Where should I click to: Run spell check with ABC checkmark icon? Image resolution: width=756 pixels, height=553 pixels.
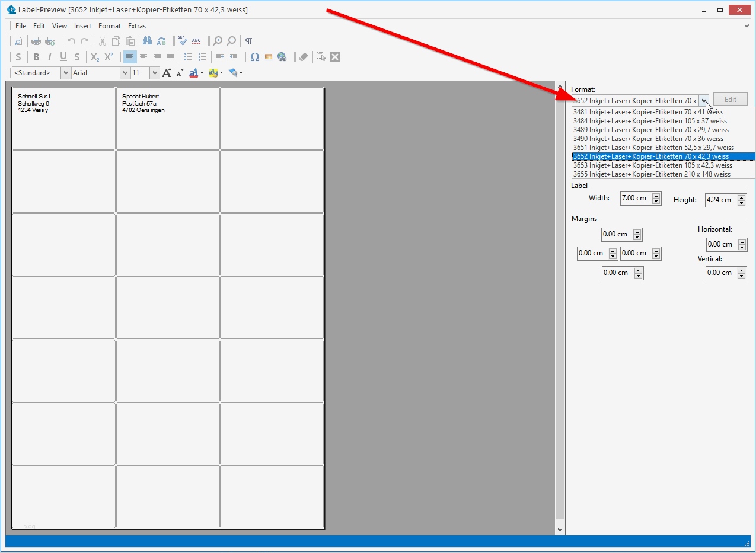[183, 41]
